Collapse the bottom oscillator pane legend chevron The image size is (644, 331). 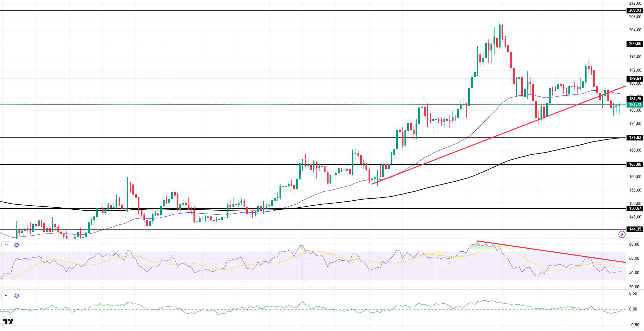[6, 296]
